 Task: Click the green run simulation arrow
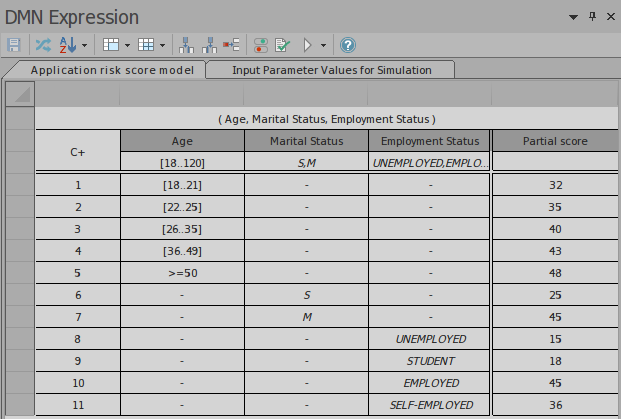(308, 45)
